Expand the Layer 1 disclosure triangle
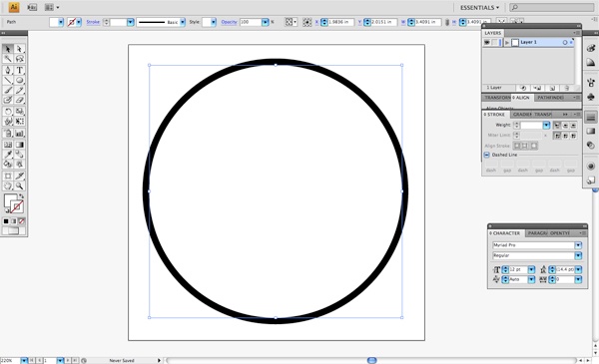The image size is (599, 364). click(x=507, y=43)
